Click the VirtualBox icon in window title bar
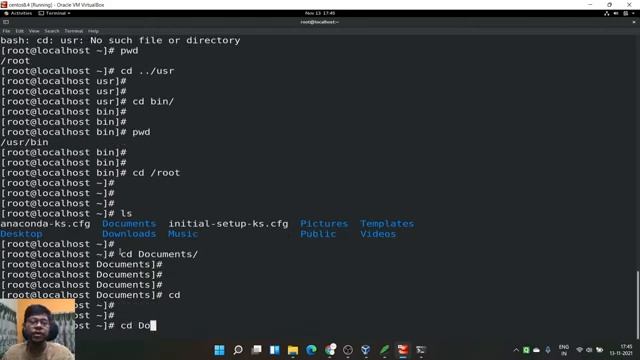Screen dimensions: 640x360 coord(4,4)
